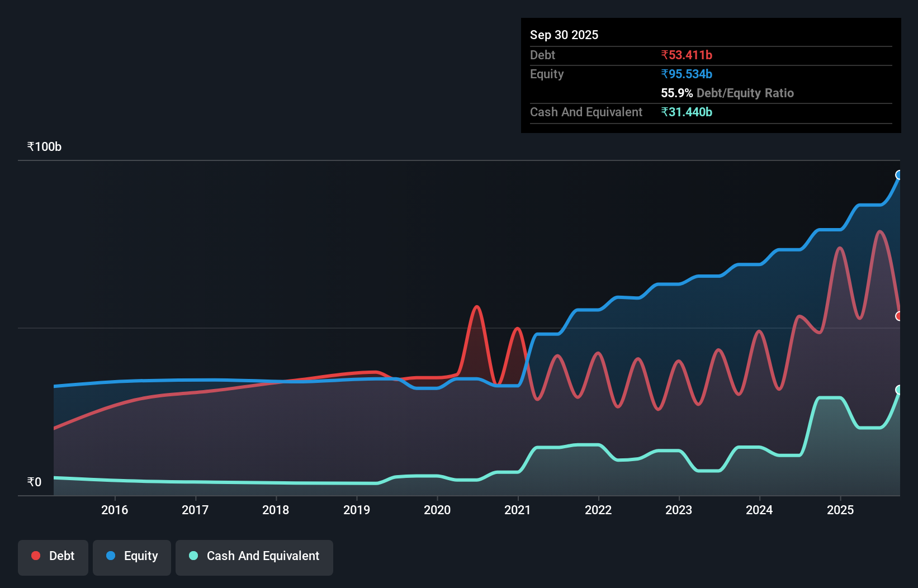This screenshot has height=588, width=918.
Task: Toggle the Cash And Equivalent series visibility
Action: tap(254, 557)
